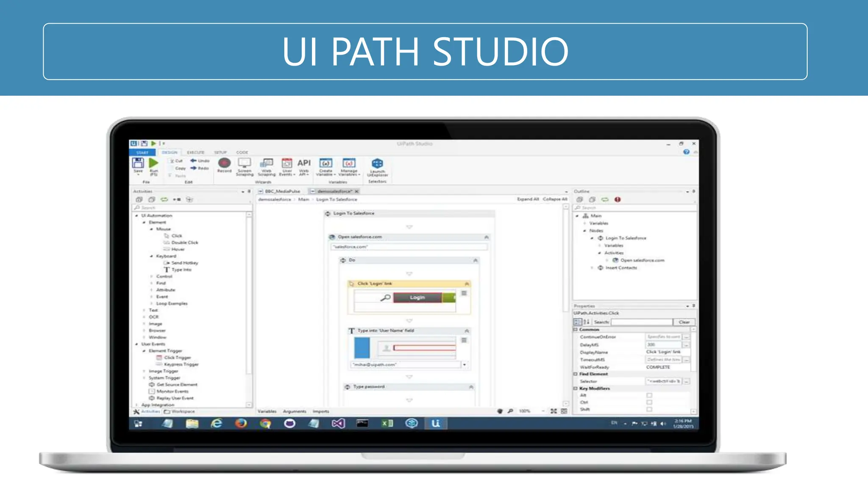Viewport: 868px width, 488px height.
Task: Switch to the EXECUTE ribbon tab
Action: 195,152
